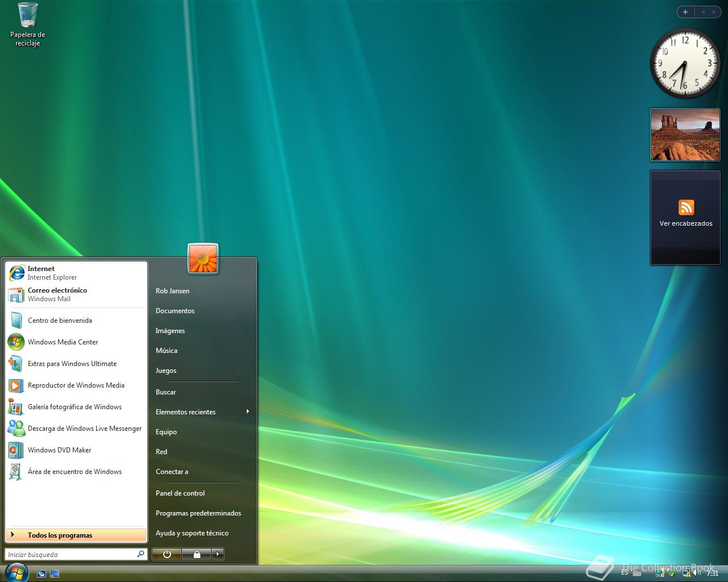Click the sidebar next gadgets arrow

click(714, 12)
